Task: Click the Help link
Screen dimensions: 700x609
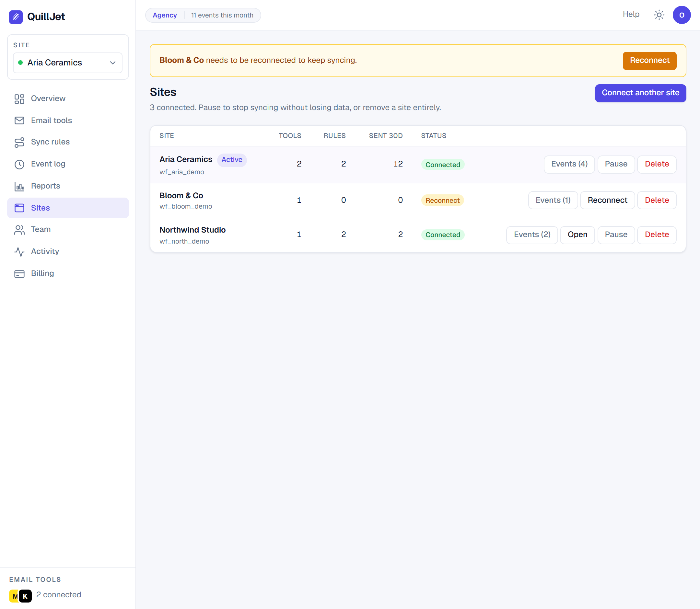Action: [x=631, y=14]
